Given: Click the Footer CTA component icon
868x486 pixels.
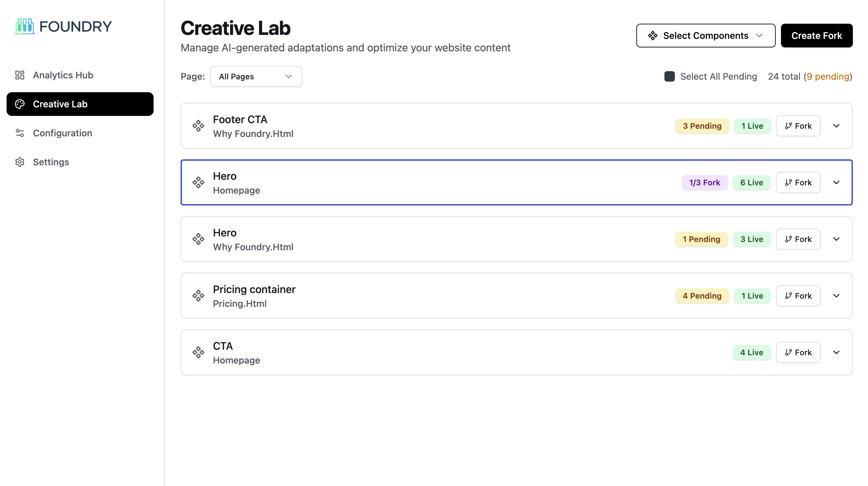Looking at the screenshot, I should [198, 126].
